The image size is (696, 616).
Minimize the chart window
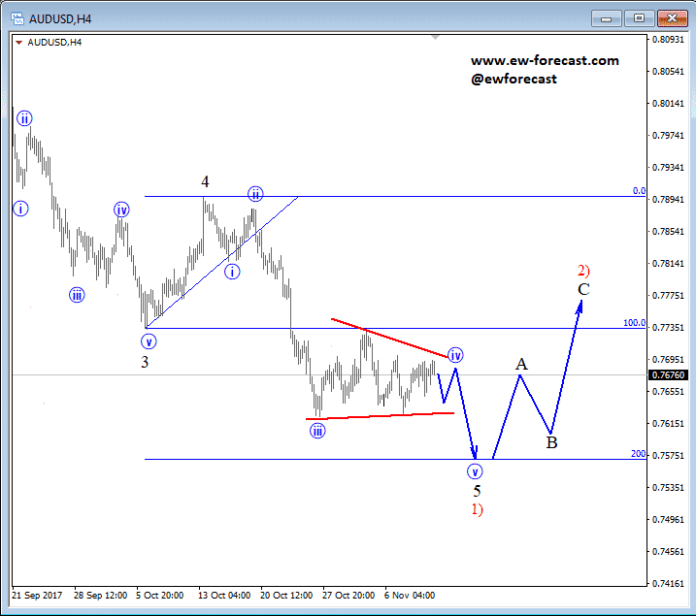pyautogui.click(x=606, y=18)
